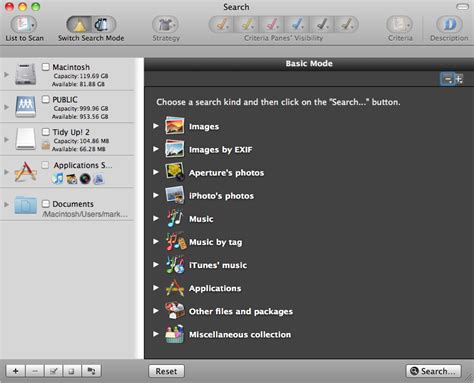Expand the iTunes' music search kind

click(156, 265)
